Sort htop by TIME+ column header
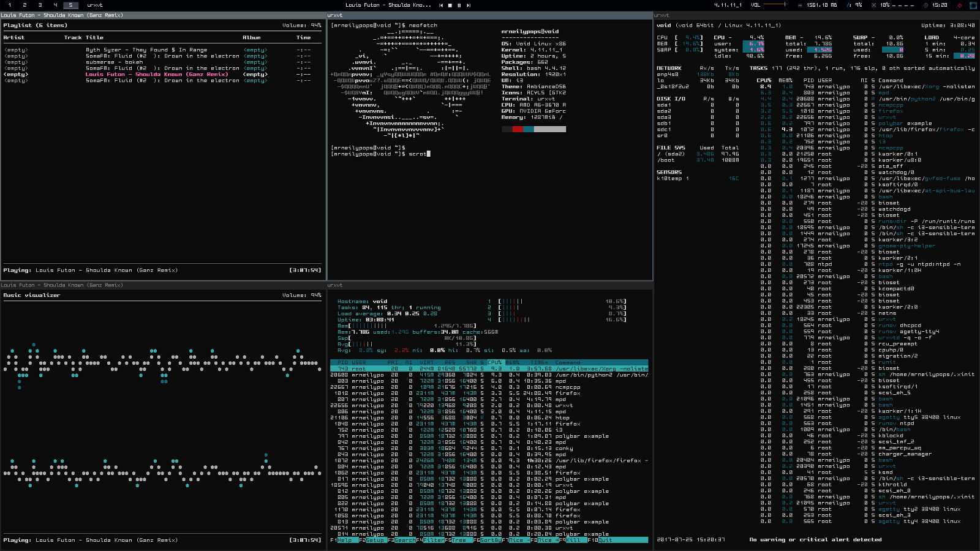The image size is (980, 551). (541, 362)
